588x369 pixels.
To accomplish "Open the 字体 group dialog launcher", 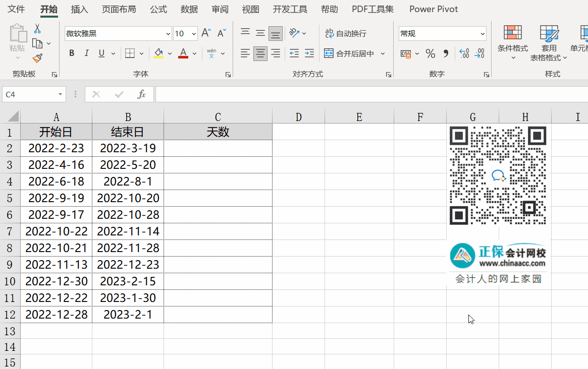I will 228,74.
